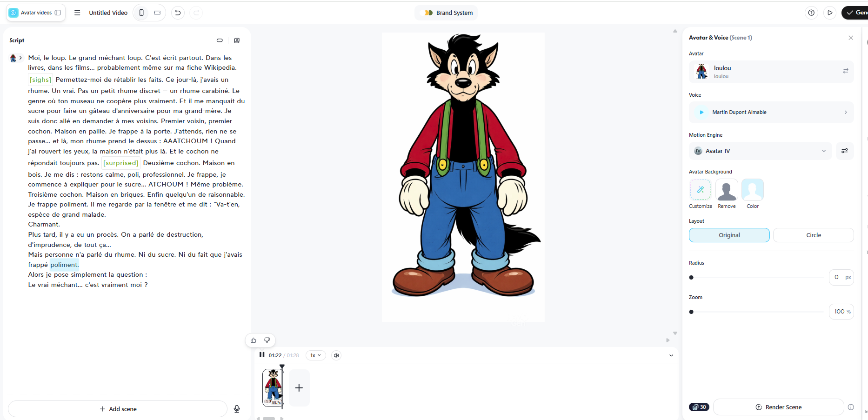Open the hamburger menu next to Avatar videos
The image size is (868, 420).
(77, 13)
